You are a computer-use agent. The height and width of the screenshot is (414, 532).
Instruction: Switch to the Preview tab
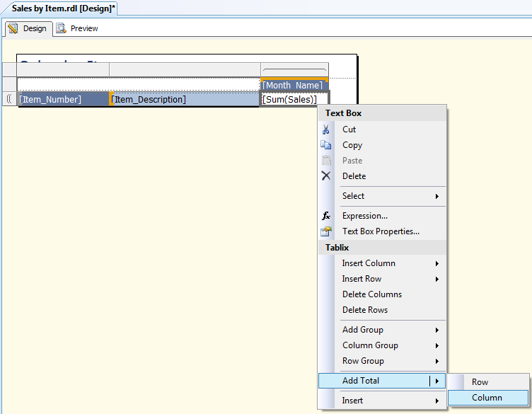pyautogui.click(x=83, y=28)
